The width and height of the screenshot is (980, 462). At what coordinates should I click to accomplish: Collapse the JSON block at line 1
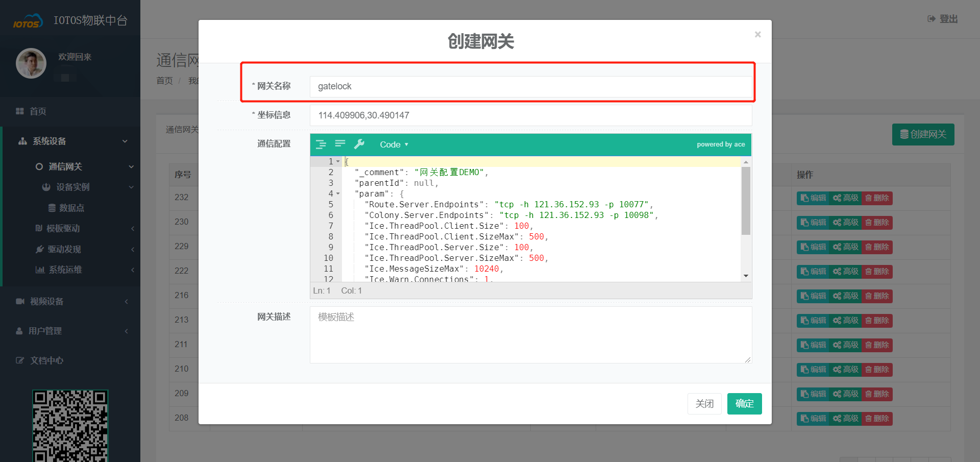(x=338, y=162)
